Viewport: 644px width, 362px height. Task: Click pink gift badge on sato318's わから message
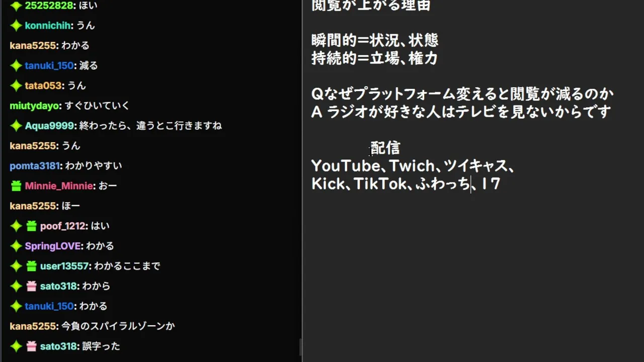pos(31,286)
